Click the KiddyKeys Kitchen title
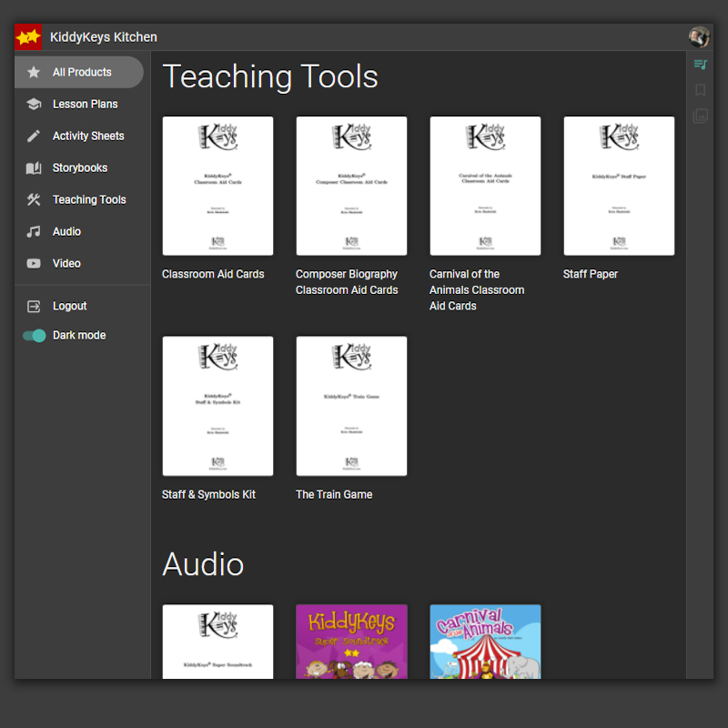Screen dimensions: 728x728 104,37
